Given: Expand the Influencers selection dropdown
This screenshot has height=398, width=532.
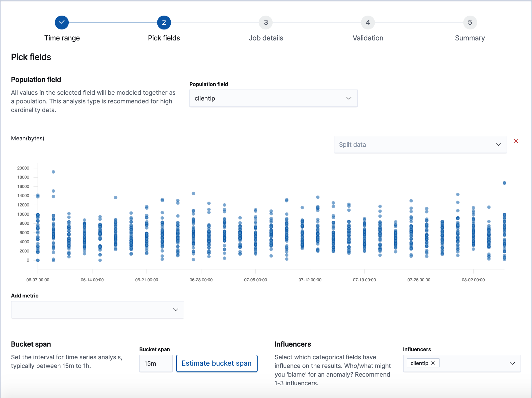Looking at the screenshot, I should coord(512,363).
